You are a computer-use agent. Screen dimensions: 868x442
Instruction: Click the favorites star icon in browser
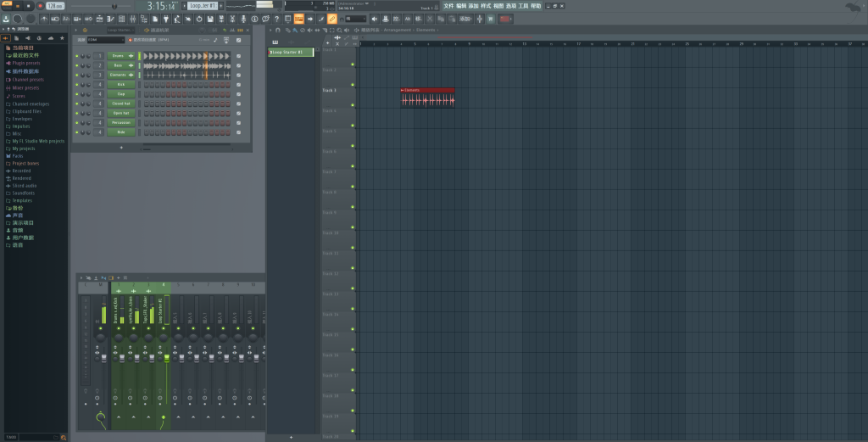tap(62, 38)
